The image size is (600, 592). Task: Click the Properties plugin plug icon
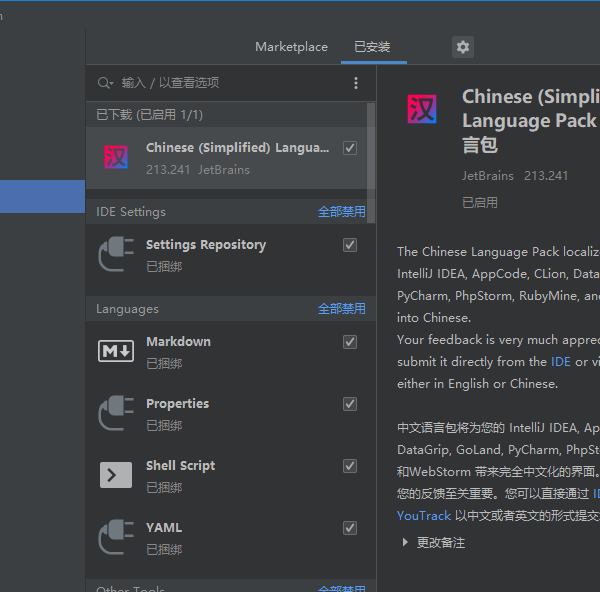116,413
